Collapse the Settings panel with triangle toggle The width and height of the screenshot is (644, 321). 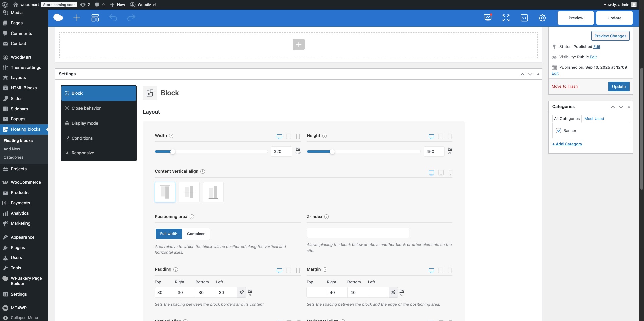tap(538, 74)
